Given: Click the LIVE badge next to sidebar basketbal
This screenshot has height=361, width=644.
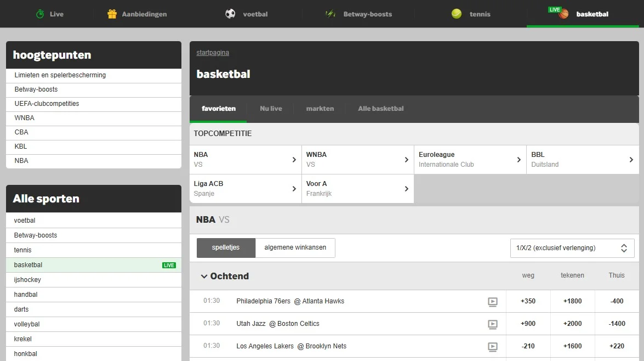Looking at the screenshot, I should tap(169, 265).
